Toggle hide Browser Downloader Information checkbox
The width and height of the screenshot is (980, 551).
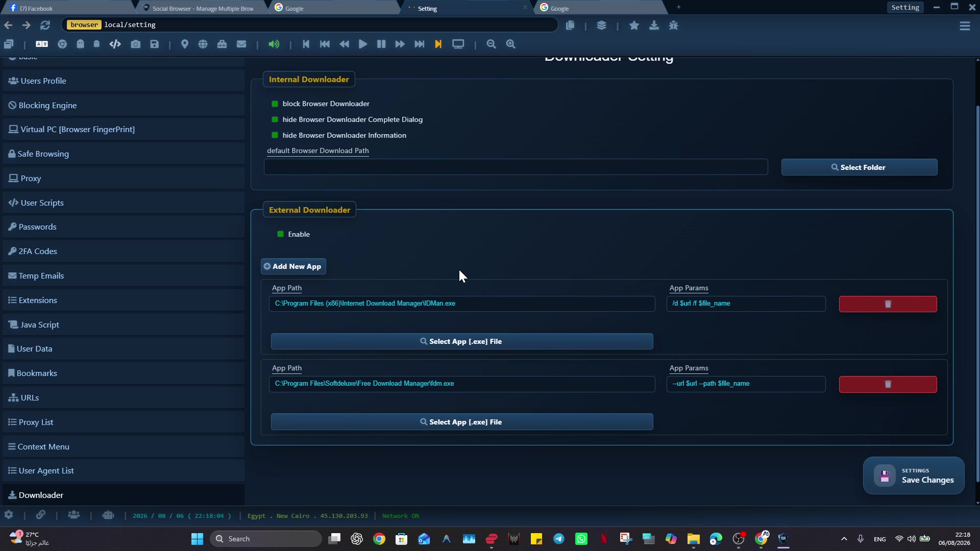point(275,136)
